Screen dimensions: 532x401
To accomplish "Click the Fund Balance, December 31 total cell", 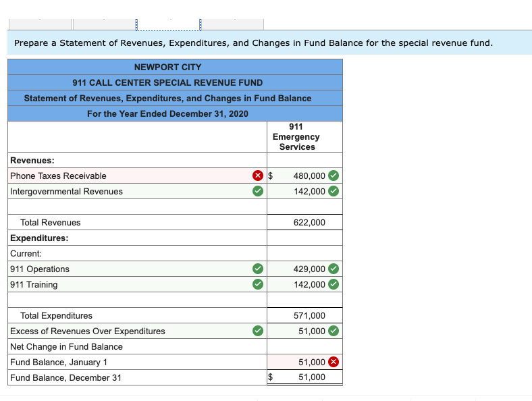I will [x=304, y=377].
